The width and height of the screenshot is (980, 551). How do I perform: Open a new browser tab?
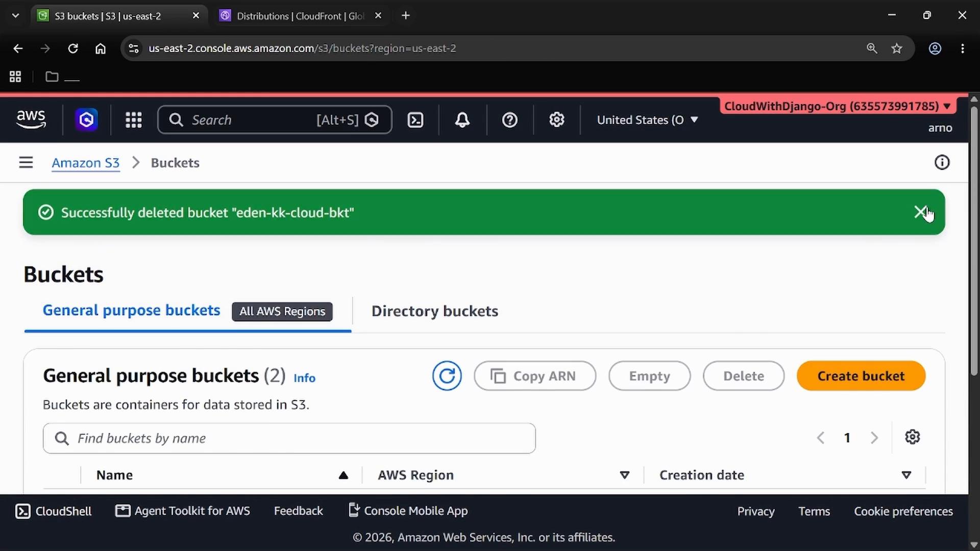tap(406, 16)
